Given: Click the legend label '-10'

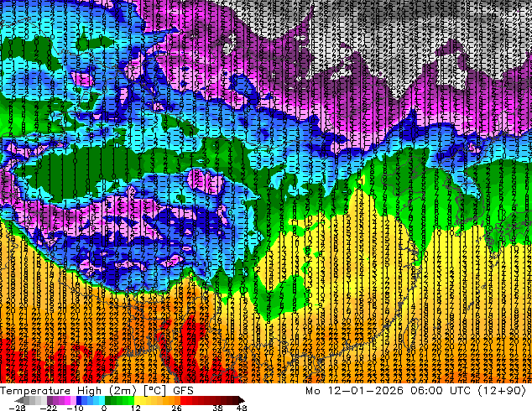Looking at the screenshot, I should pos(75,408).
